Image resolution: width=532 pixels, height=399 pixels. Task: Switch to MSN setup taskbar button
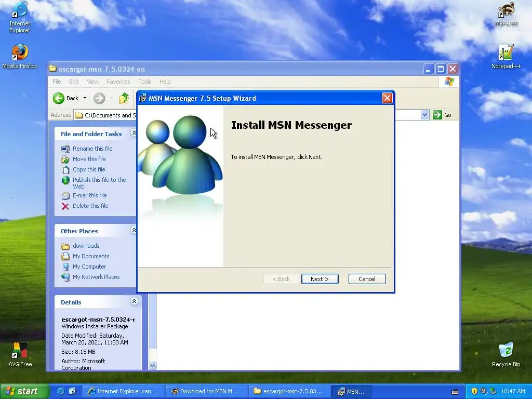point(351,391)
